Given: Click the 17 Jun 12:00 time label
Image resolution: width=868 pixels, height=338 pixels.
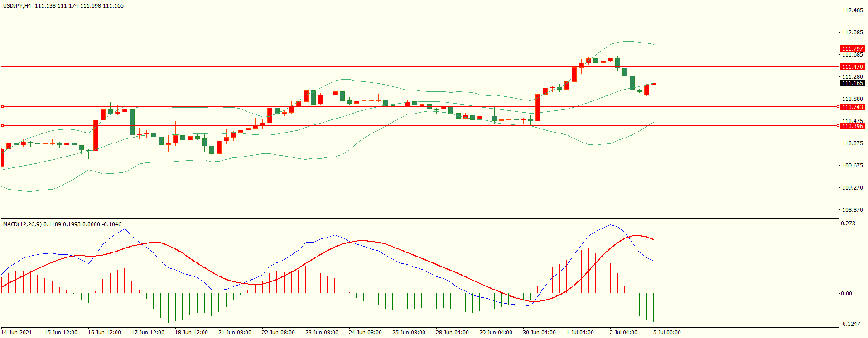Looking at the screenshot, I should (148, 333).
